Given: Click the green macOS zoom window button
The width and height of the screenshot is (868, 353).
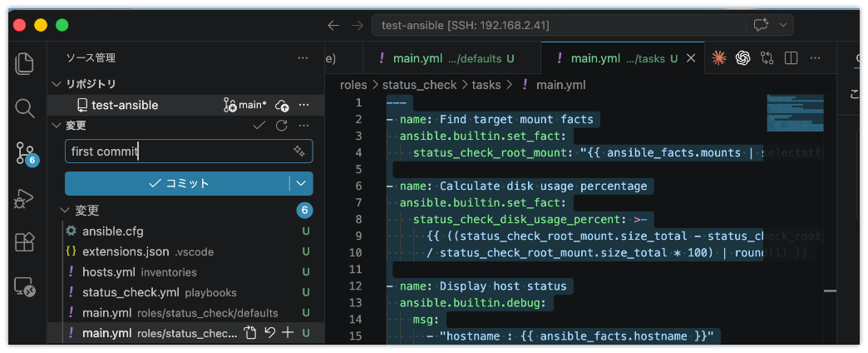Looking at the screenshot, I should pyautogui.click(x=62, y=25).
